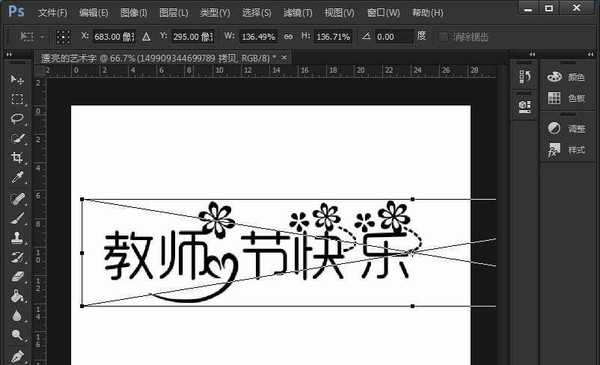
Task: Open the Styles panel
Action: (x=566, y=150)
